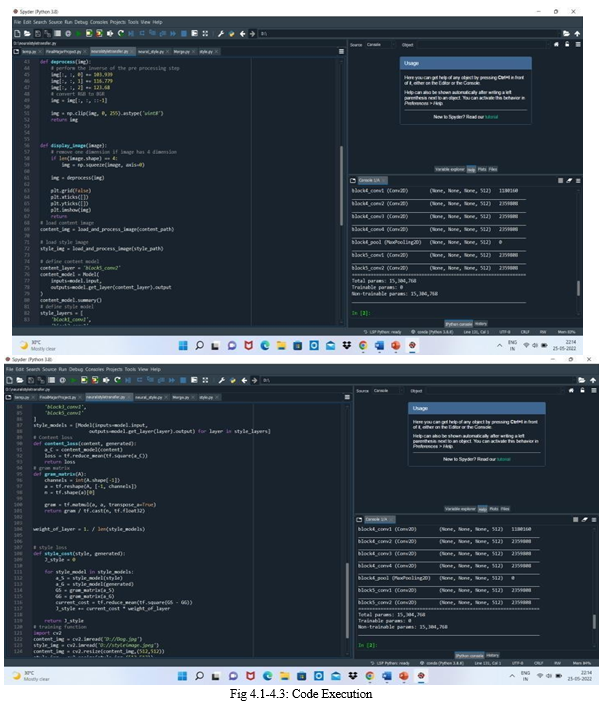Screen dimensions: 616x702
Task: Click forward arrow in lower Spyder toolbar
Action: [254, 380]
